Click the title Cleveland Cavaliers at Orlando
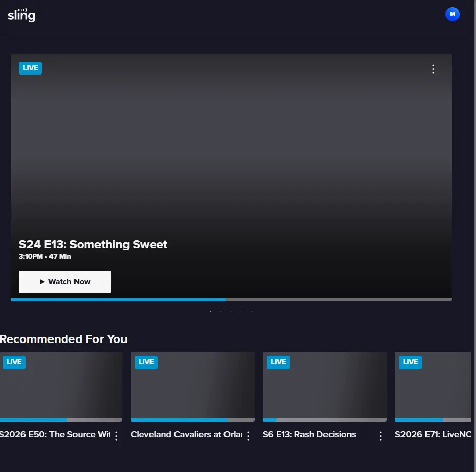476x472 pixels. coord(186,434)
